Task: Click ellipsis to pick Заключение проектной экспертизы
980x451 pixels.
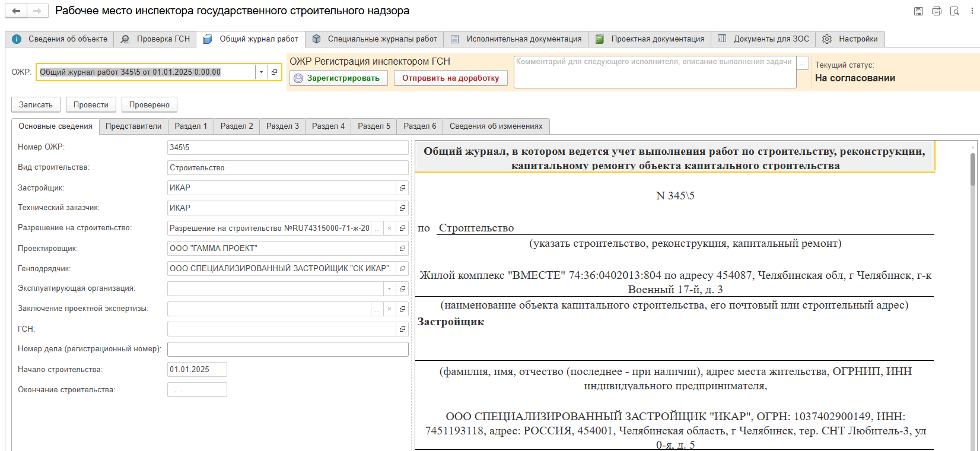Action: coord(377,309)
